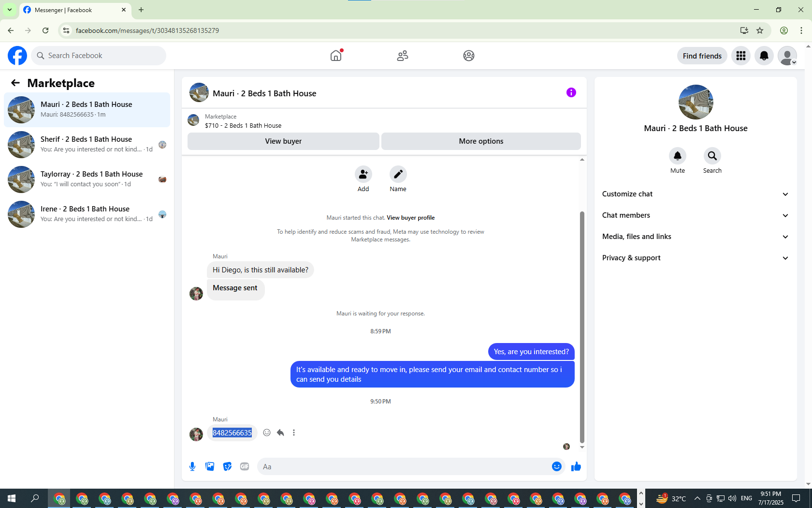The height and width of the screenshot is (508, 812).
Task: Choose a GIF
Action: (245, 466)
